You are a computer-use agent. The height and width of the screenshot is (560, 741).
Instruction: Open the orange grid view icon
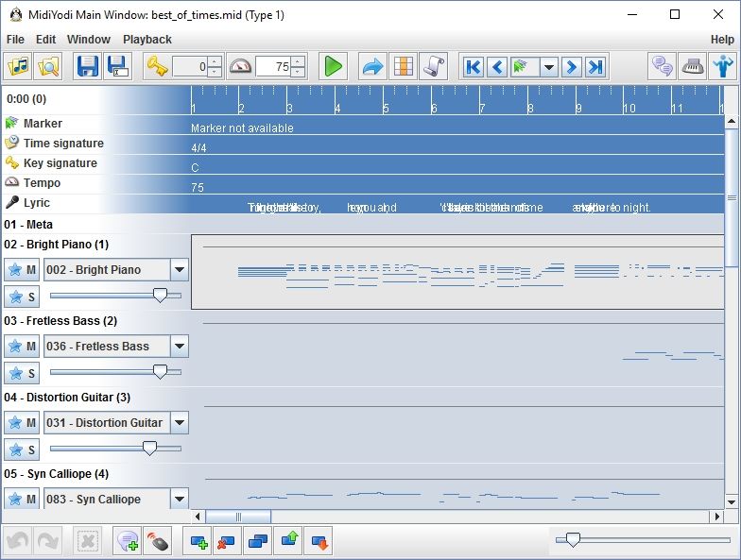point(403,66)
